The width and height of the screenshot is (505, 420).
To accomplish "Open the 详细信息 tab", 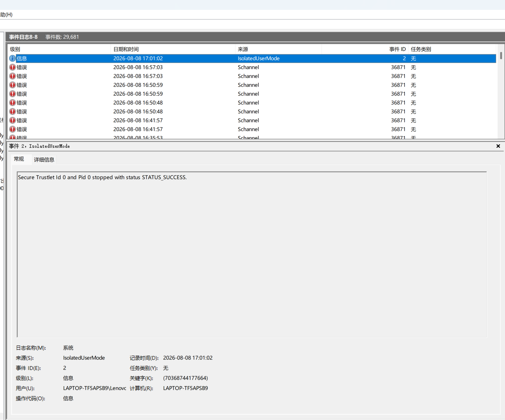I will tap(44, 160).
